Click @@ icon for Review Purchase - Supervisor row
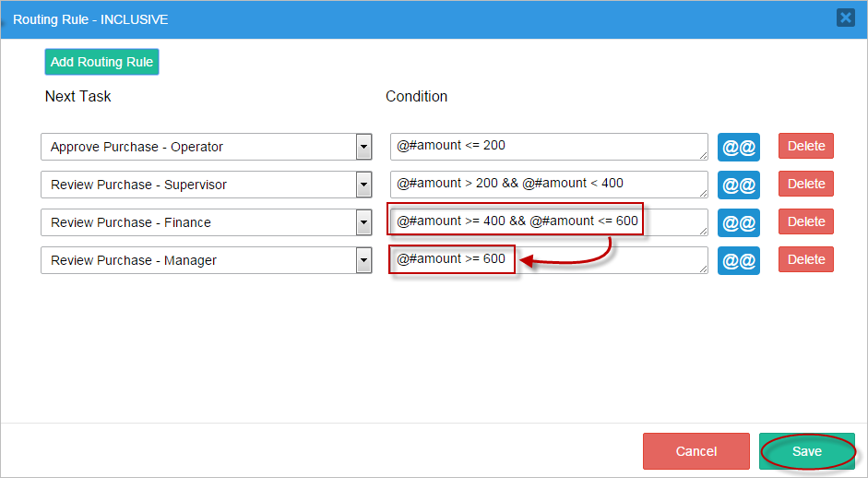 [x=738, y=185]
